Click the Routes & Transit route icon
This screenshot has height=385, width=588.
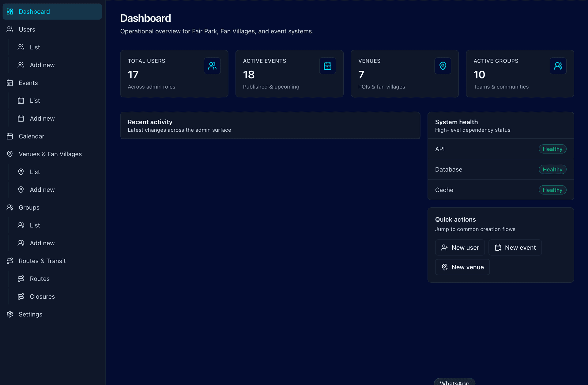[10, 261]
